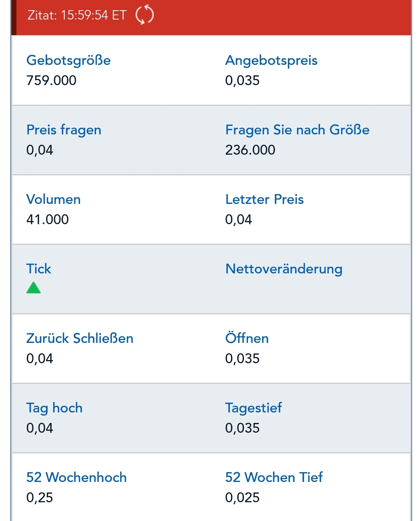The image size is (420, 521).
Task: Click the Tagestief heading
Action: (253, 408)
